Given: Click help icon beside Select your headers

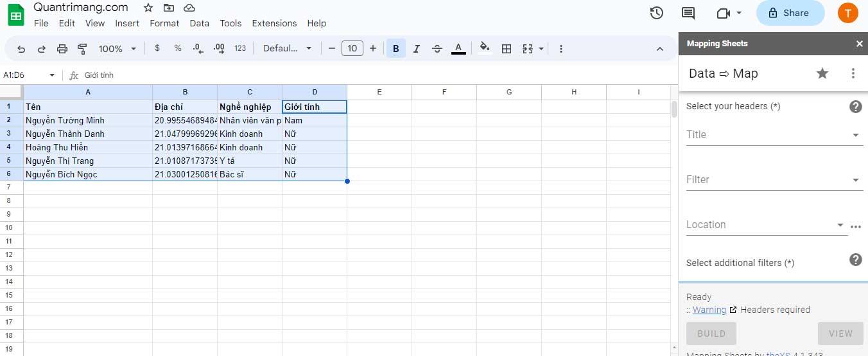Looking at the screenshot, I should pos(855,107).
